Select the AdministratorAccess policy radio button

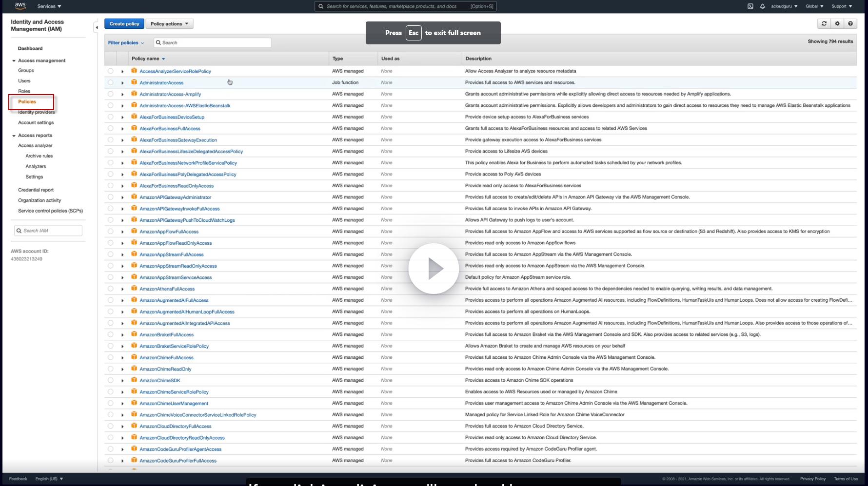tap(111, 82)
